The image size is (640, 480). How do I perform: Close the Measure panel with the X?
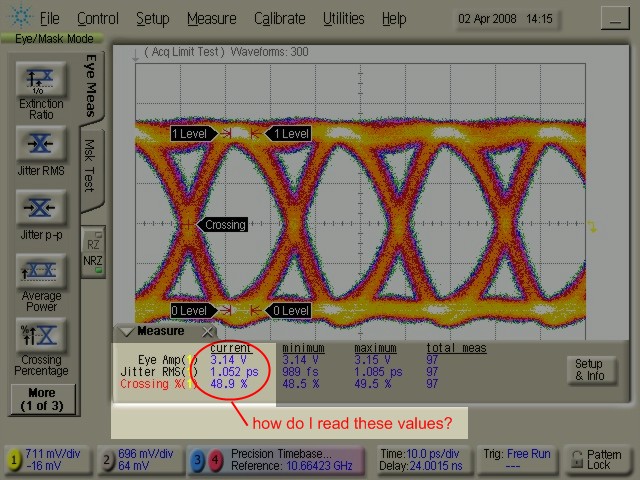pos(207,331)
